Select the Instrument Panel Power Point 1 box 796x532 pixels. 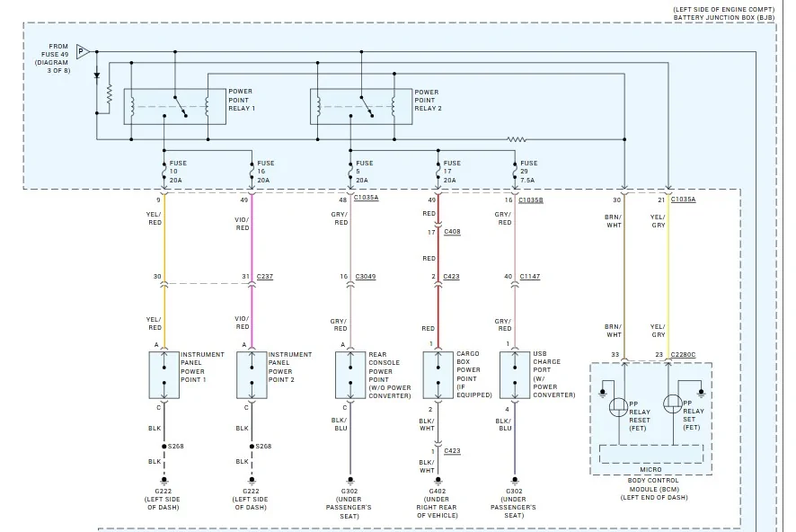pyautogui.click(x=164, y=375)
